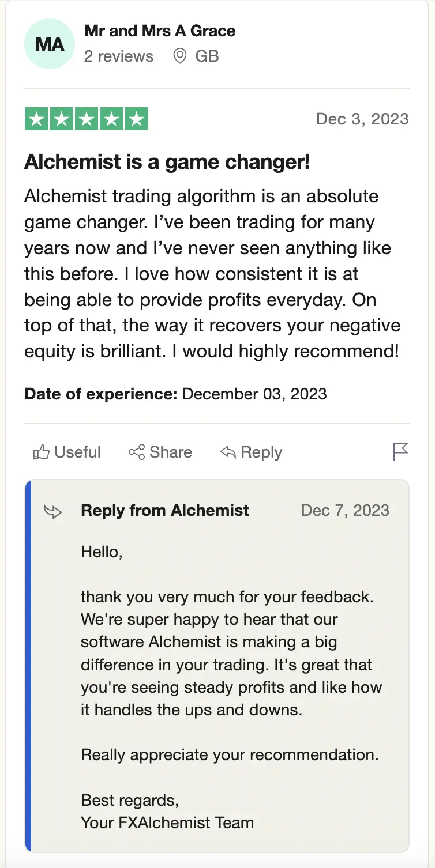Image resolution: width=435 pixels, height=868 pixels.
Task: Click the Share network icon
Action: [x=137, y=452]
